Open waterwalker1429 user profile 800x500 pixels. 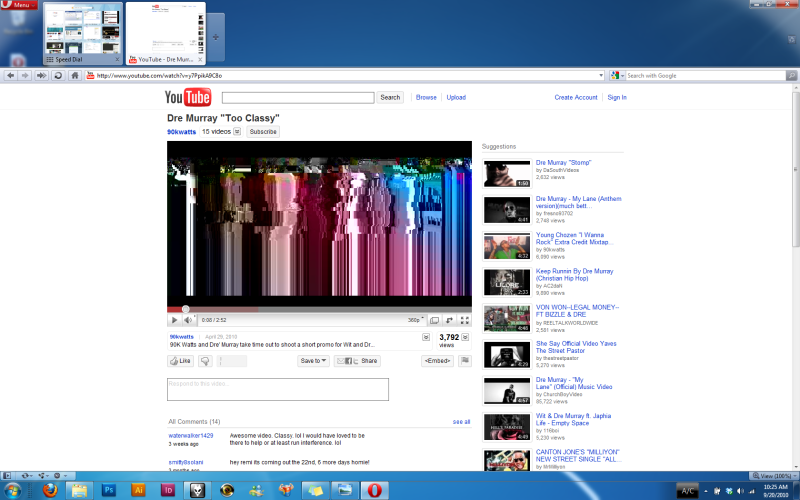191,436
